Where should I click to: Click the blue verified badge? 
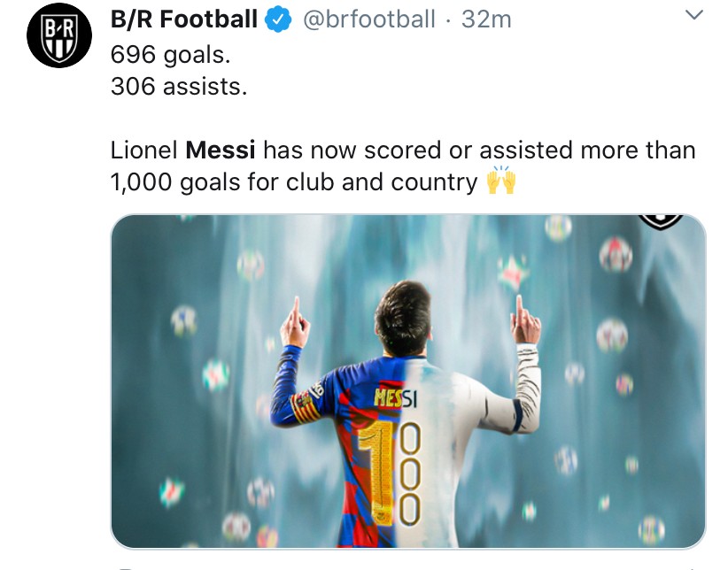pyautogui.click(x=278, y=19)
